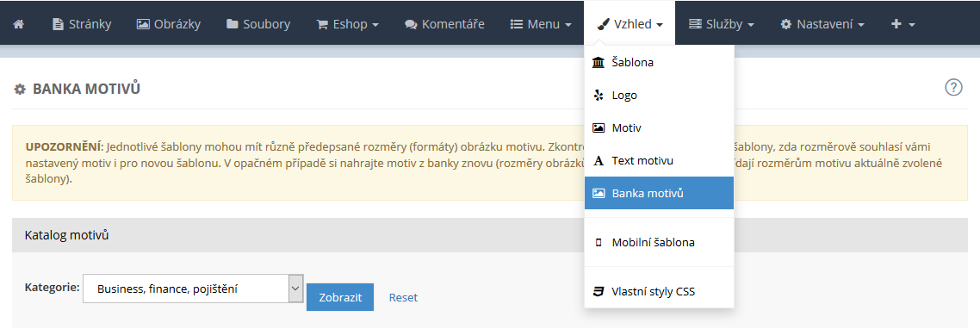This screenshot has height=329, width=980.
Task: Click the Logo menu entry icon
Action: pos(599,95)
